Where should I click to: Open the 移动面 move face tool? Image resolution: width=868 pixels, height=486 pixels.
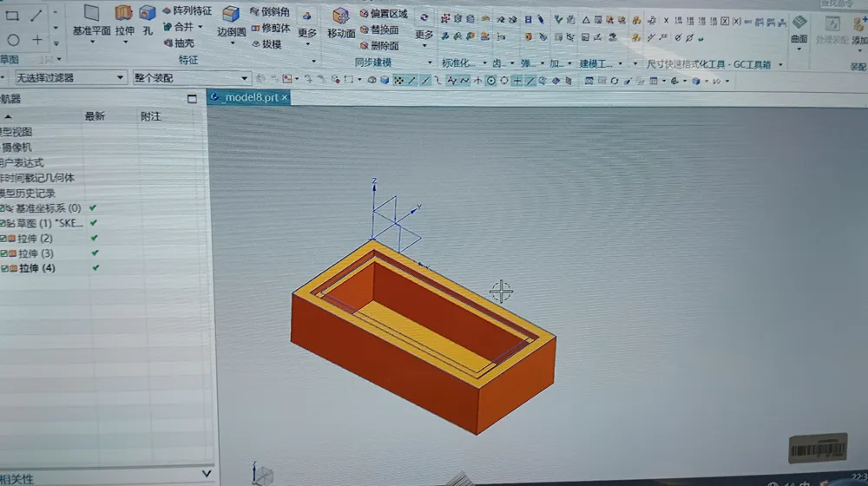[x=340, y=16]
